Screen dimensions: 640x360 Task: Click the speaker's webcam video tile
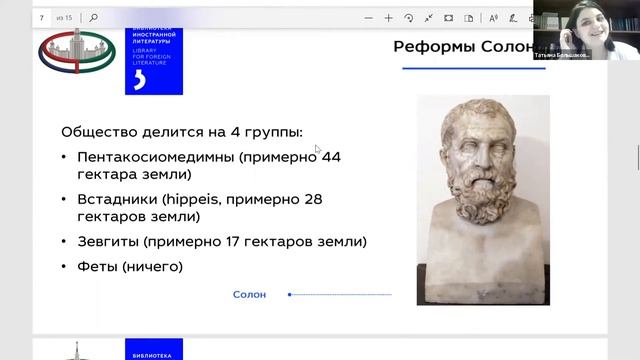click(587, 30)
